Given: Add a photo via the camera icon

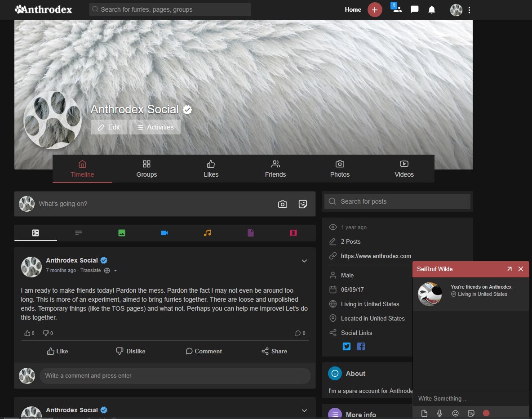Looking at the screenshot, I should coord(282,204).
